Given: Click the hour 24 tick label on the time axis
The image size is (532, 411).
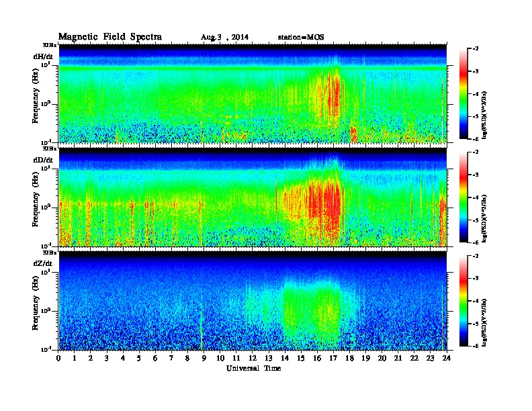Looking at the screenshot, I should pos(447,358).
